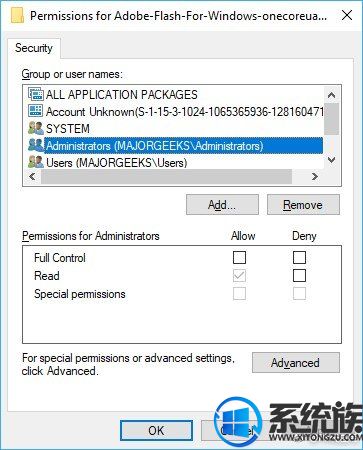The width and height of the screenshot is (363, 450).
Task: Select Account Unknown S-1-15-3 entry
Action: pos(174,112)
